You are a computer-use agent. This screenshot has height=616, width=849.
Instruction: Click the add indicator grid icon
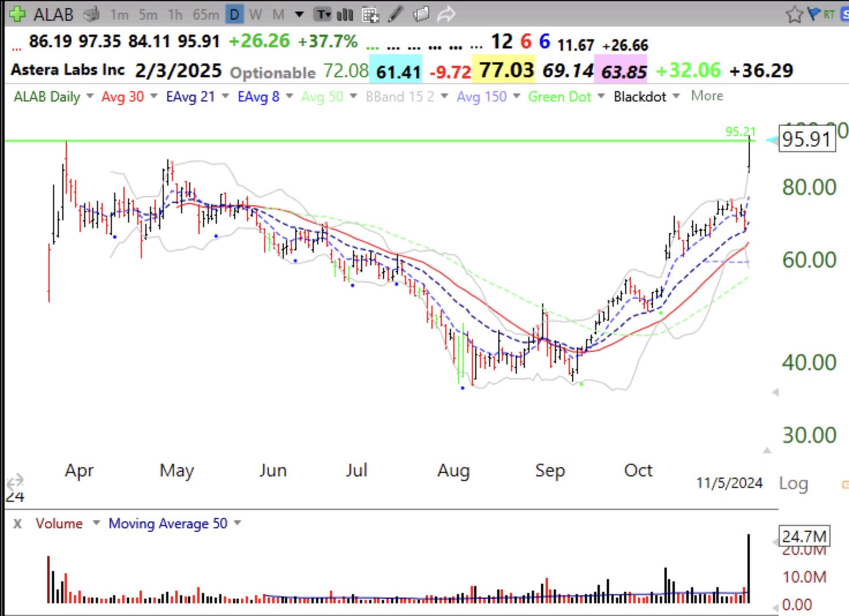370,14
